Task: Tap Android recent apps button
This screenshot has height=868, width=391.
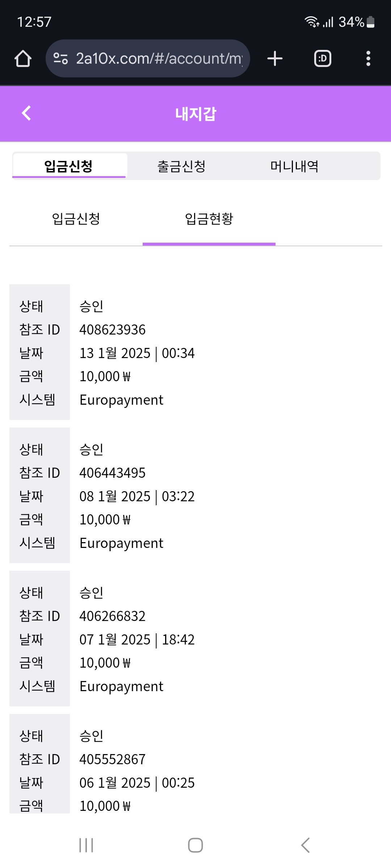Action: click(x=86, y=845)
